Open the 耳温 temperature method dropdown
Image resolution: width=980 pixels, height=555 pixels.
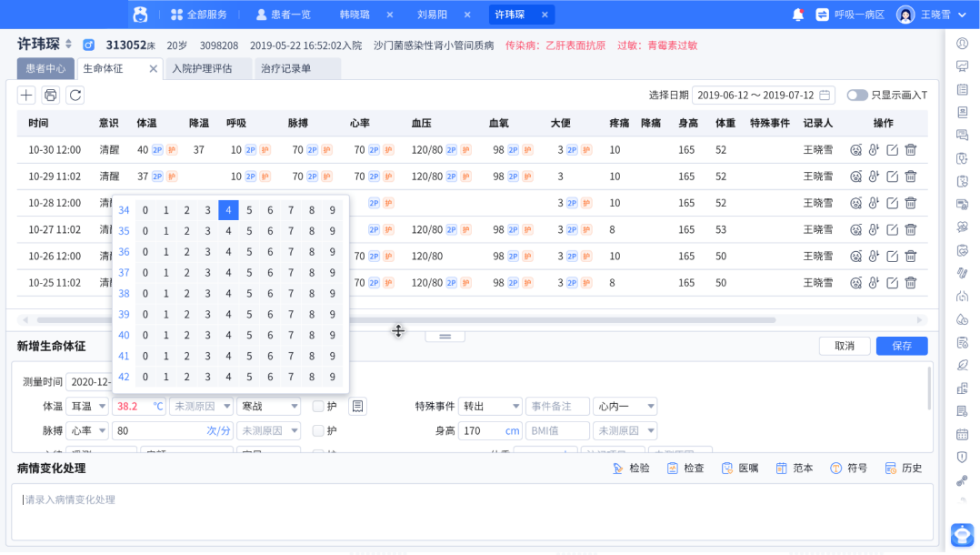coord(87,406)
